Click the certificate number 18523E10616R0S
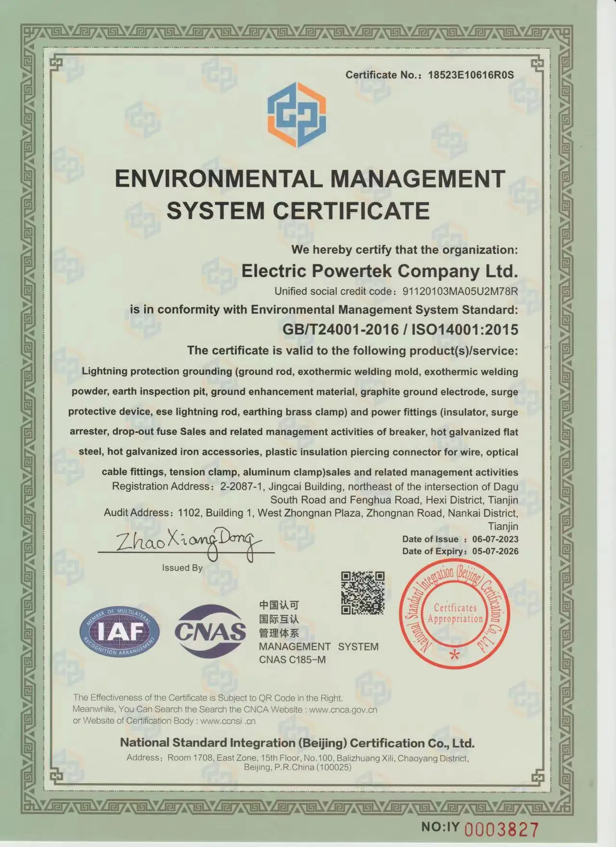Image resolution: width=616 pixels, height=847 pixels. point(471,75)
